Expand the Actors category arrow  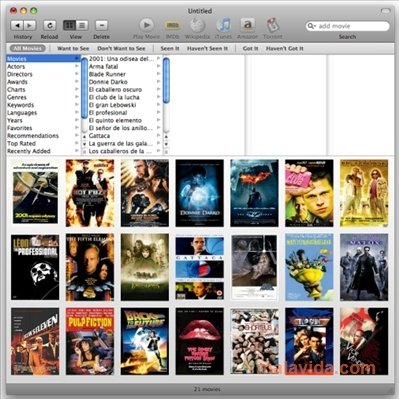pos(77,66)
